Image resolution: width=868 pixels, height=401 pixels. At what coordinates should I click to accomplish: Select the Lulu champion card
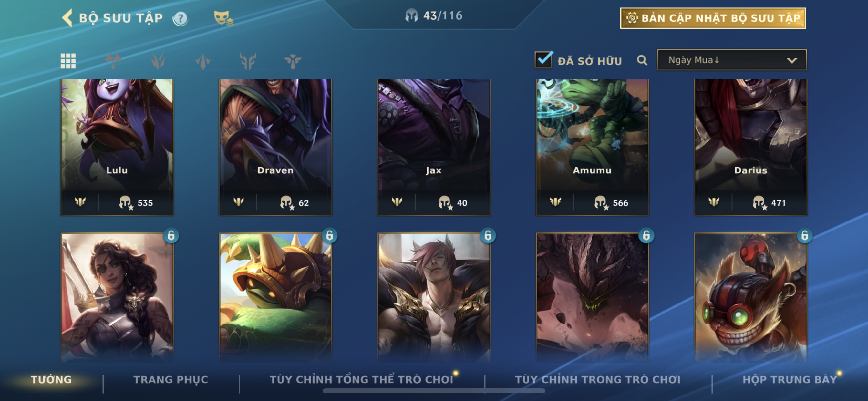pyautogui.click(x=117, y=147)
